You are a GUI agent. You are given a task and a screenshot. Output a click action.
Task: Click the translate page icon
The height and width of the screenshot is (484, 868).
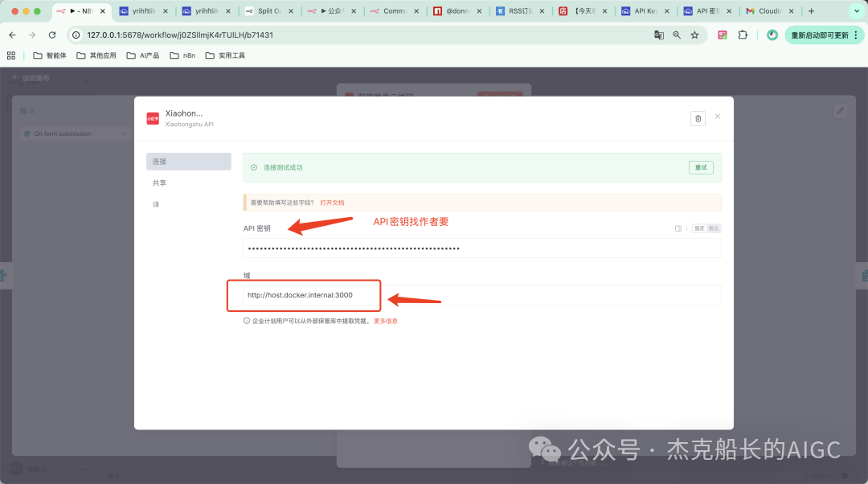[x=659, y=35]
